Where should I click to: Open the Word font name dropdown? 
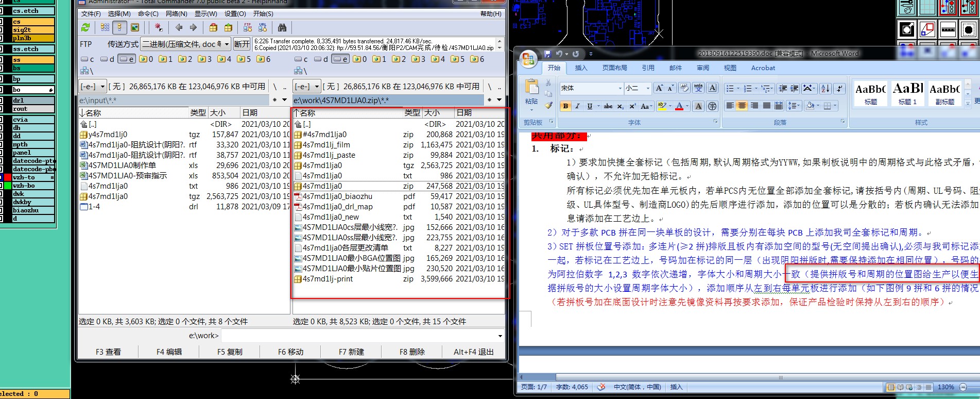620,88
